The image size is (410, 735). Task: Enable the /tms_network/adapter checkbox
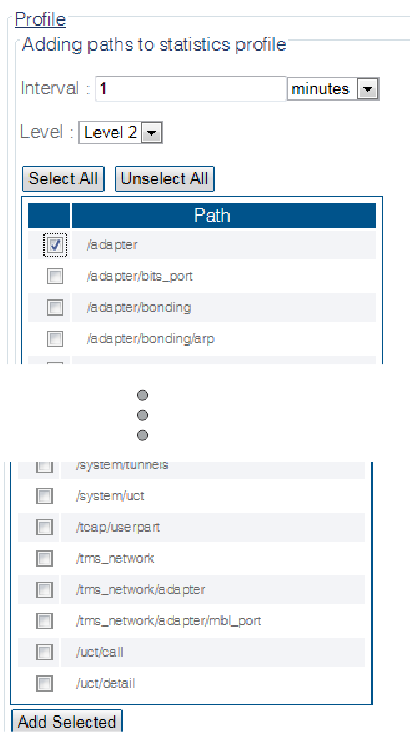(45, 590)
